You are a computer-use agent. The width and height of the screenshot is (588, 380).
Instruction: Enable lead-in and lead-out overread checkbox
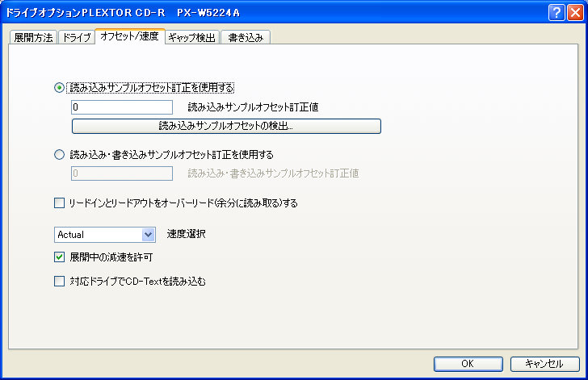[x=59, y=203]
